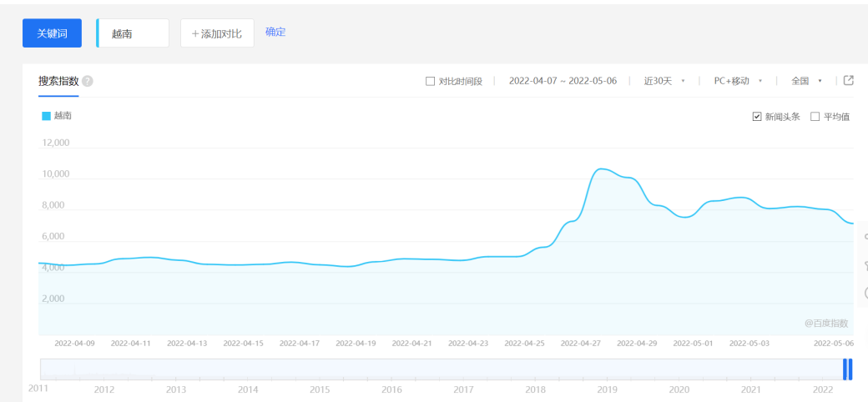This screenshot has height=402, width=868.
Task: Click the blue 关键词 button
Action: (x=52, y=33)
